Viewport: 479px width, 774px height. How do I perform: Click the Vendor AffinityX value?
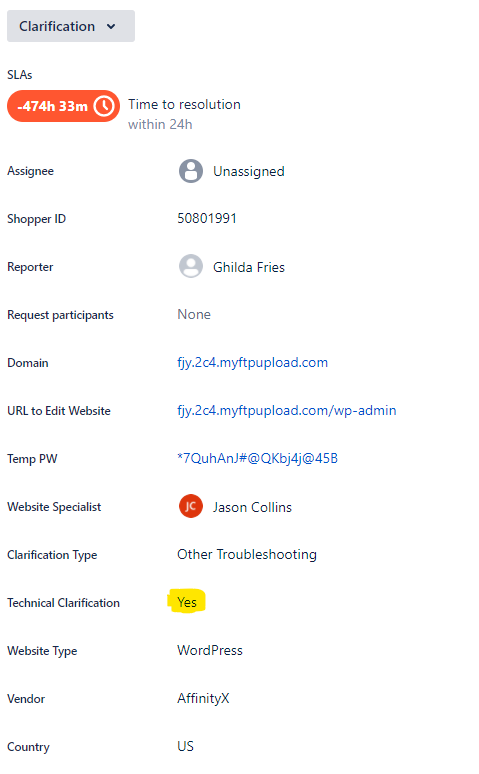(x=203, y=698)
